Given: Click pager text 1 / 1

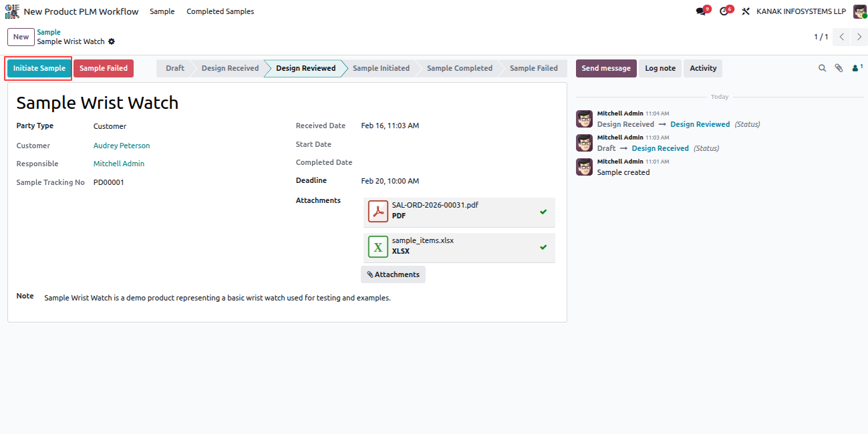Looking at the screenshot, I should pyautogui.click(x=821, y=37).
